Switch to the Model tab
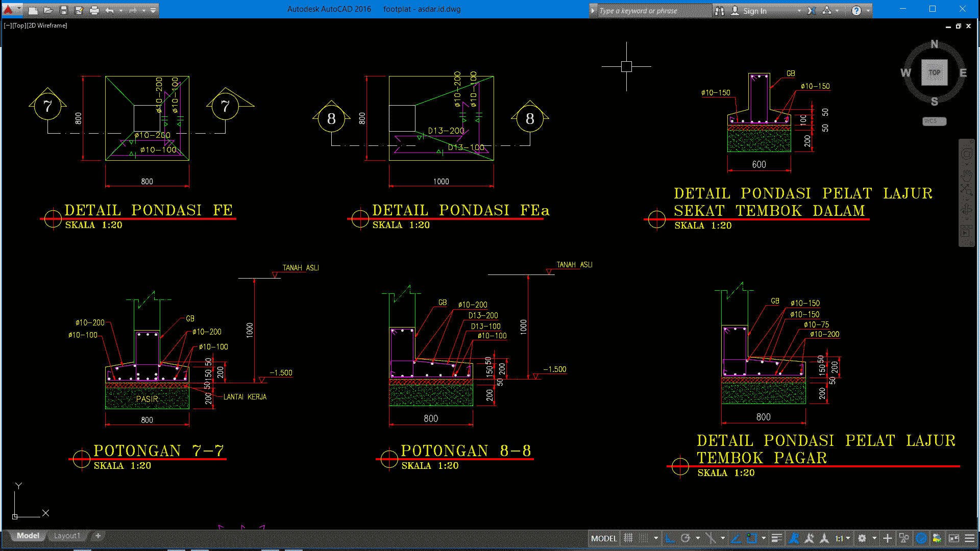Screen dimensions: 980x551 (x=28, y=536)
